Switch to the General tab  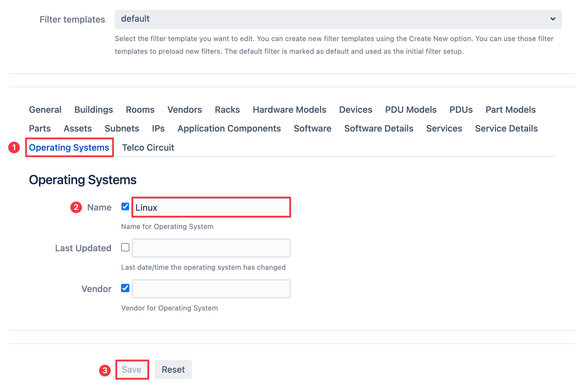point(45,110)
